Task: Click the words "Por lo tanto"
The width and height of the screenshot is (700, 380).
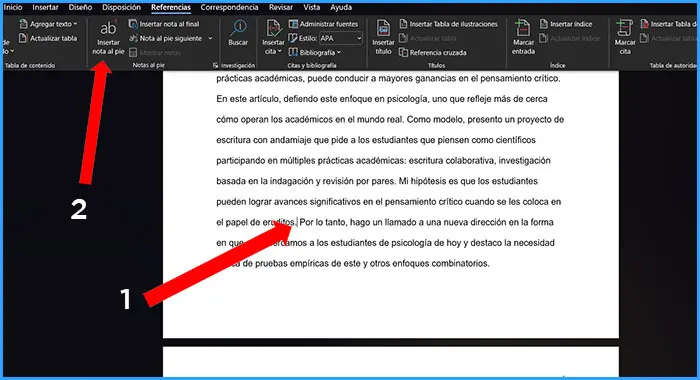Action: (323, 222)
